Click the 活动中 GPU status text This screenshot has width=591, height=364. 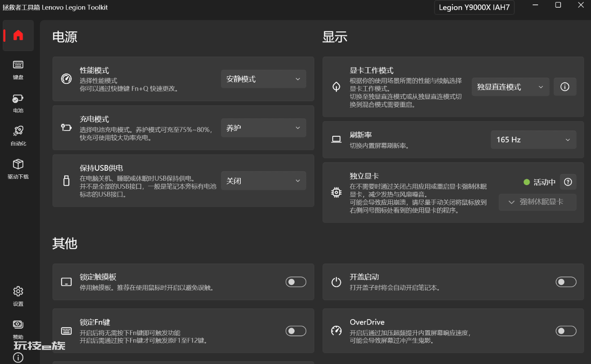(544, 182)
